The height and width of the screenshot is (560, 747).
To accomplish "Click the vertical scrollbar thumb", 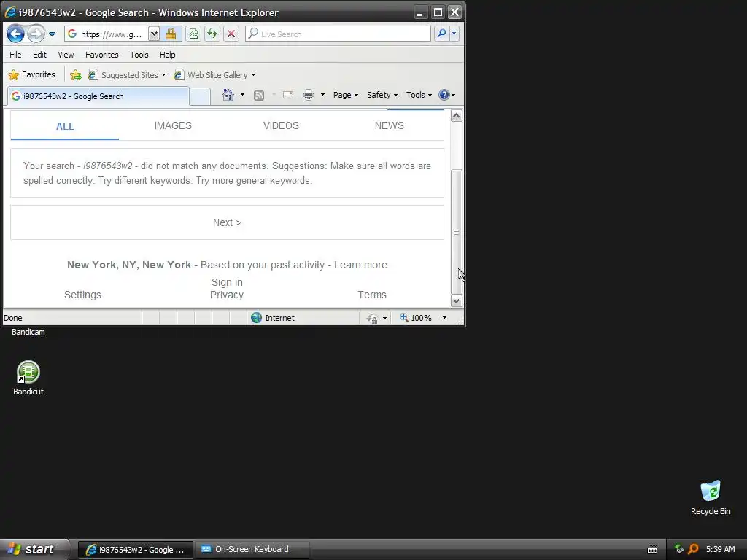I will click(457, 232).
